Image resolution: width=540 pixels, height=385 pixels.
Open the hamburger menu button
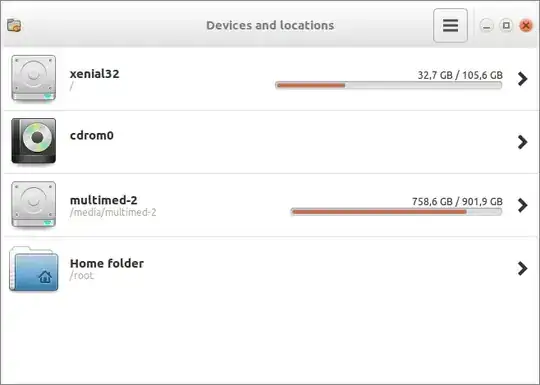(450, 25)
